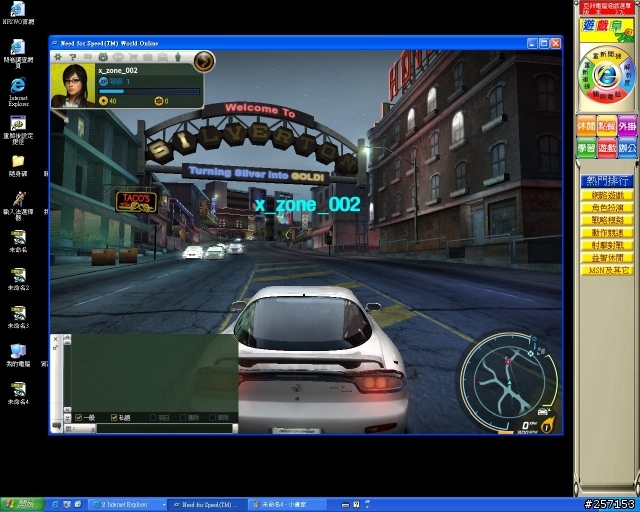The height and width of the screenshot is (512, 640).
Task: Click 解析度 resolution segment in launcher wheel
Action: (x=627, y=74)
